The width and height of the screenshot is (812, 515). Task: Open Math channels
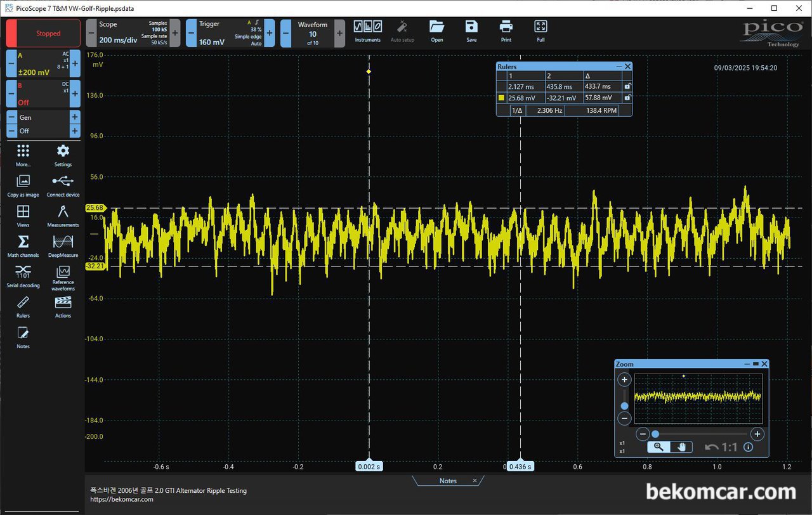click(x=23, y=245)
